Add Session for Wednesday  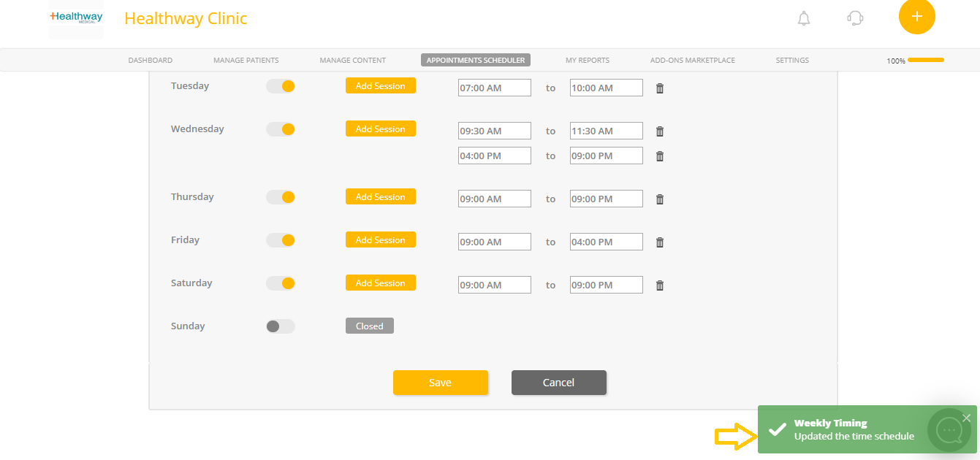click(x=381, y=129)
